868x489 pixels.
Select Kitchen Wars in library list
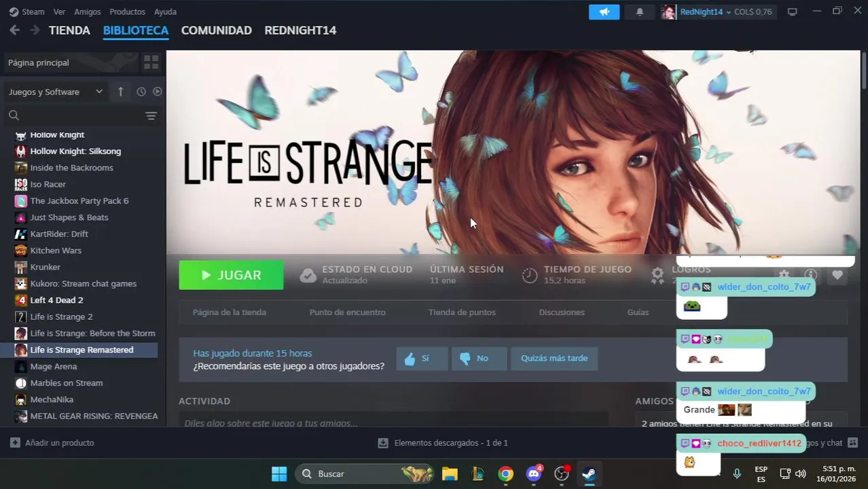coord(56,251)
